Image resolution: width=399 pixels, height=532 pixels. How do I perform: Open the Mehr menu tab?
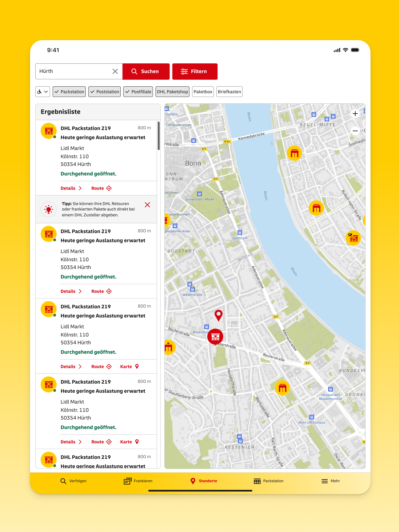pyautogui.click(x=331, y=481)
